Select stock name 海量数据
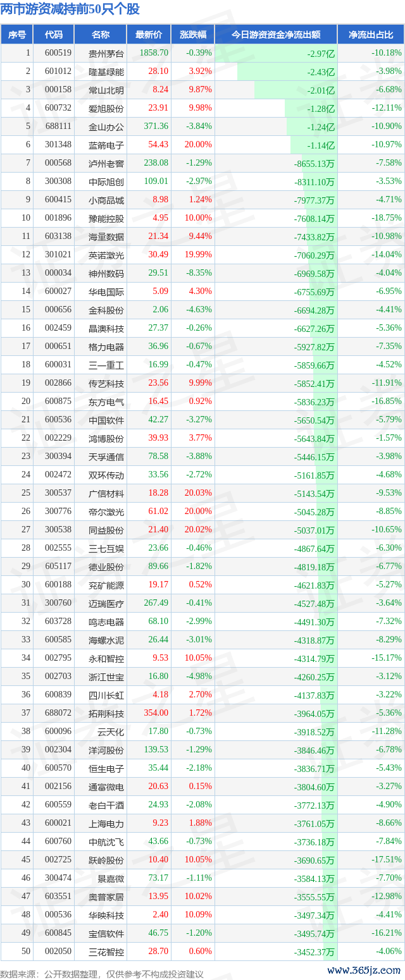This screenshot has height=980, width=405. click(x=106, y=236)
